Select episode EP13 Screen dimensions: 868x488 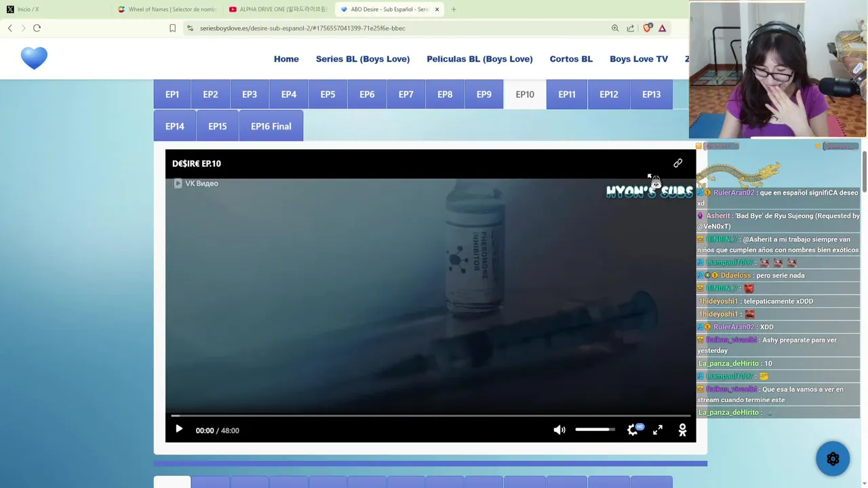click(x=651, y=94)
